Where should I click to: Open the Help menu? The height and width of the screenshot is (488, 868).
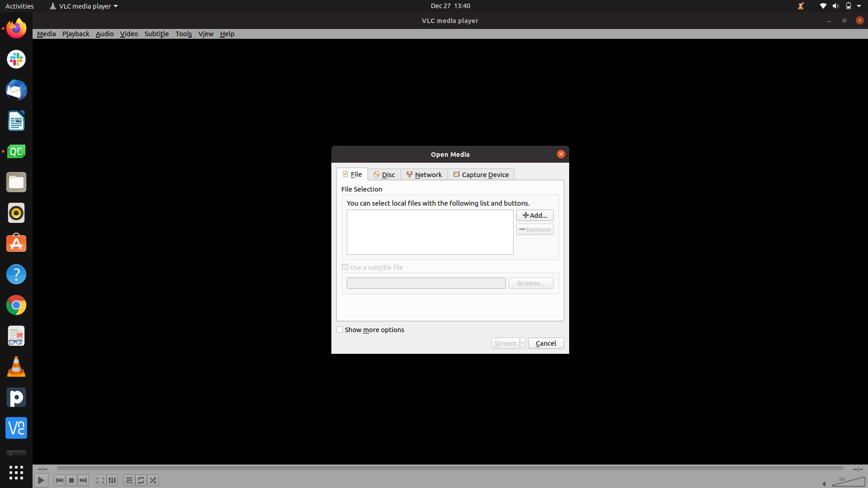click(x=227, y=34)
